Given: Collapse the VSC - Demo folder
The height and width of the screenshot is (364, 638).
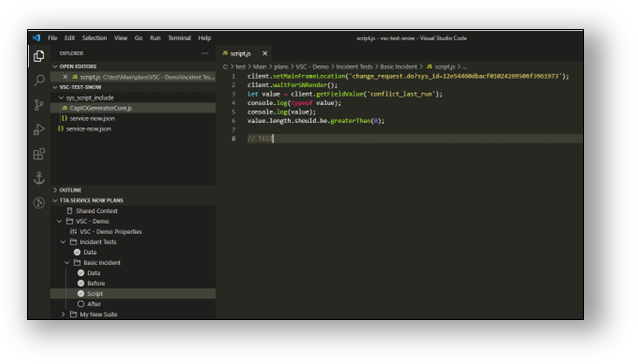Looking at the screenshot, I should pyautogui.click(x=59, y=221).
